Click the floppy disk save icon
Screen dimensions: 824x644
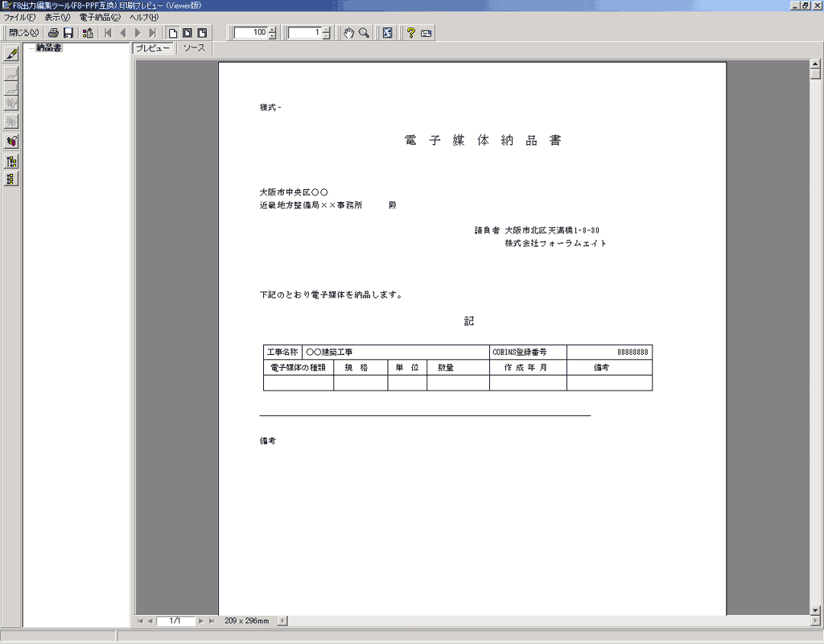(x=68, y=32)
